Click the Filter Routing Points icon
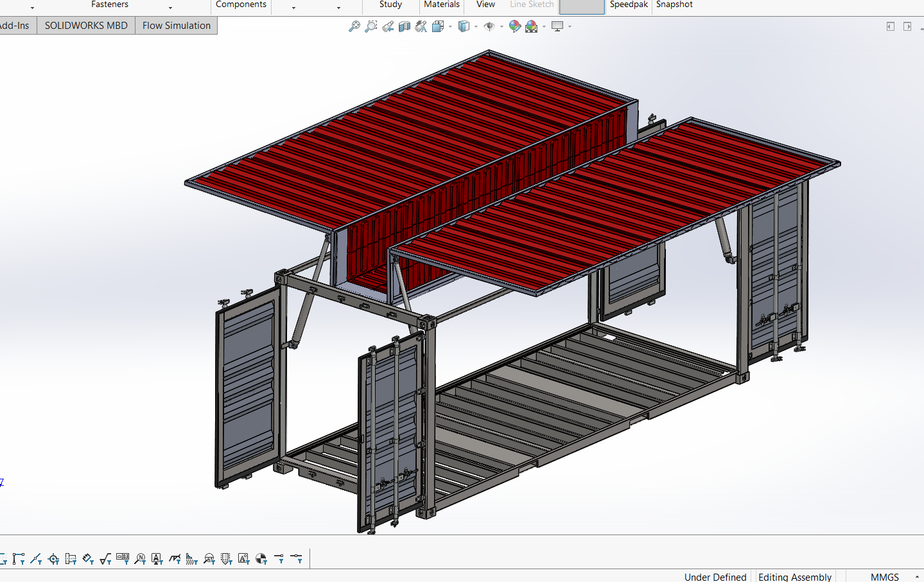924x582 pixels. 296,559
